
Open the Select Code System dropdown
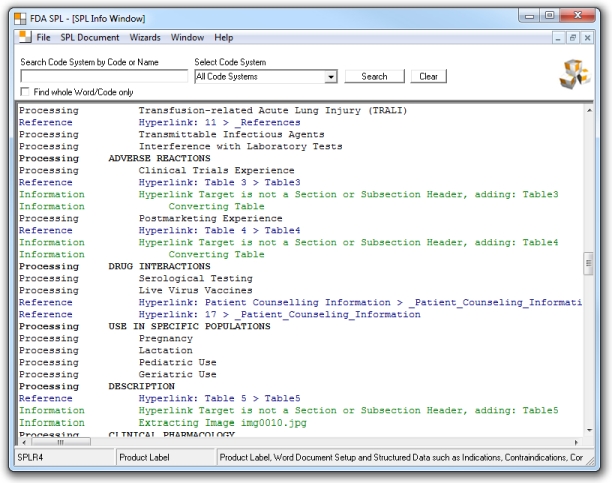point(331,77)
